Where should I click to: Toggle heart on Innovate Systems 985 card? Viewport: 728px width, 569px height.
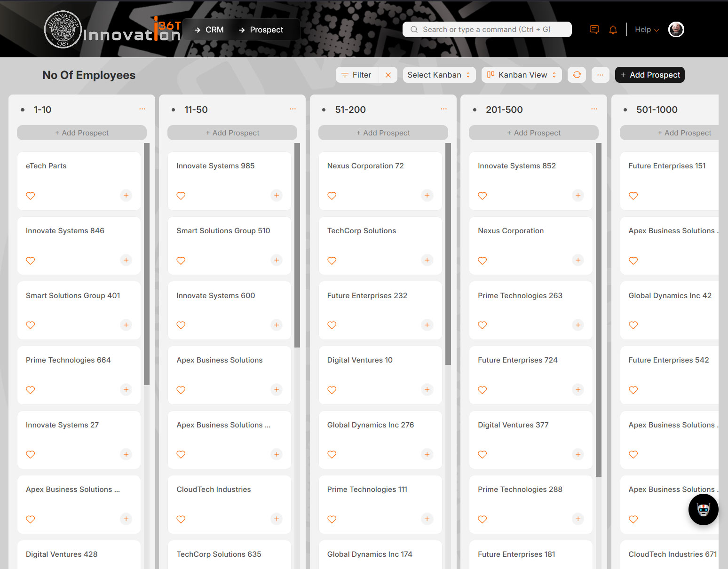[x=181, y=196]
